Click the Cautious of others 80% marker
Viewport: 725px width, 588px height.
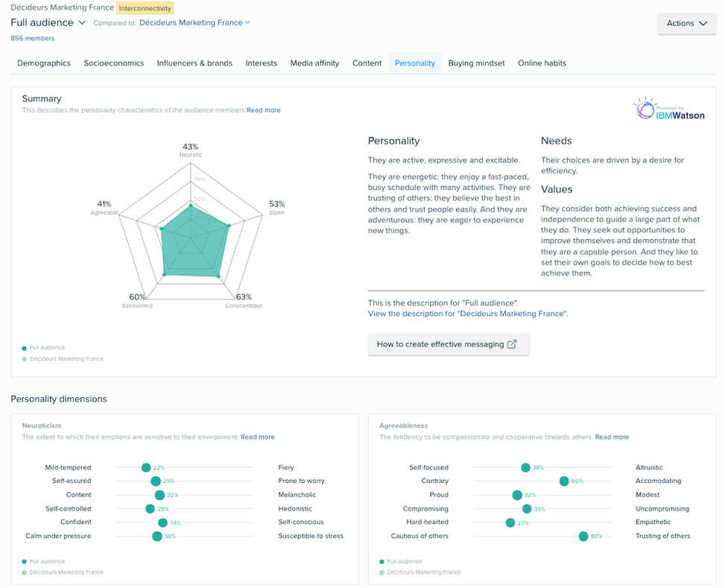click(583, 536)
